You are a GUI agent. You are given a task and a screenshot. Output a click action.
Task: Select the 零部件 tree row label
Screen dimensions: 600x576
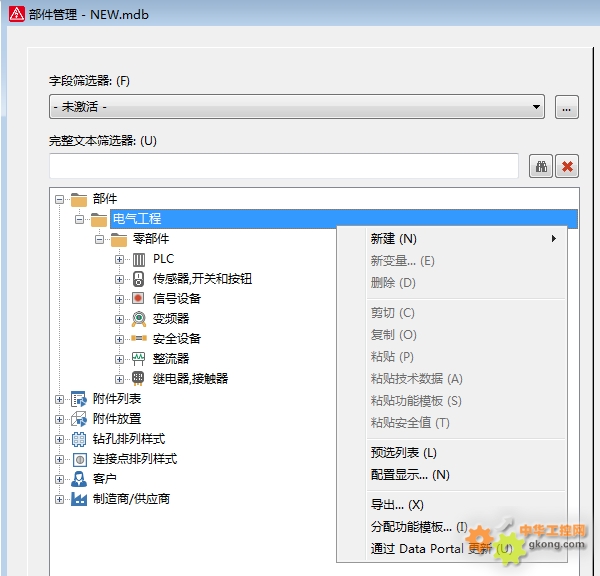click(x=151, y=239)
